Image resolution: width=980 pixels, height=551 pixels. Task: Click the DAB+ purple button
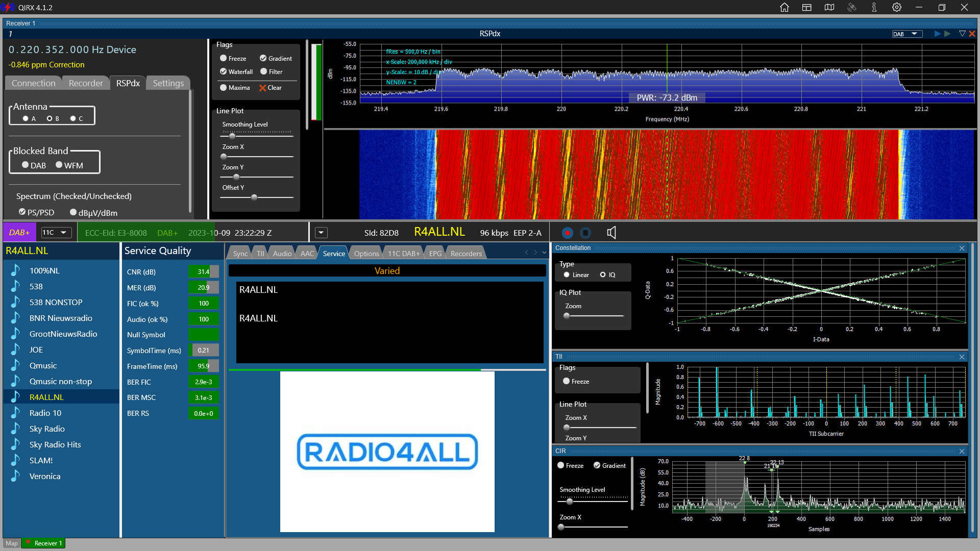coord(19,233)
